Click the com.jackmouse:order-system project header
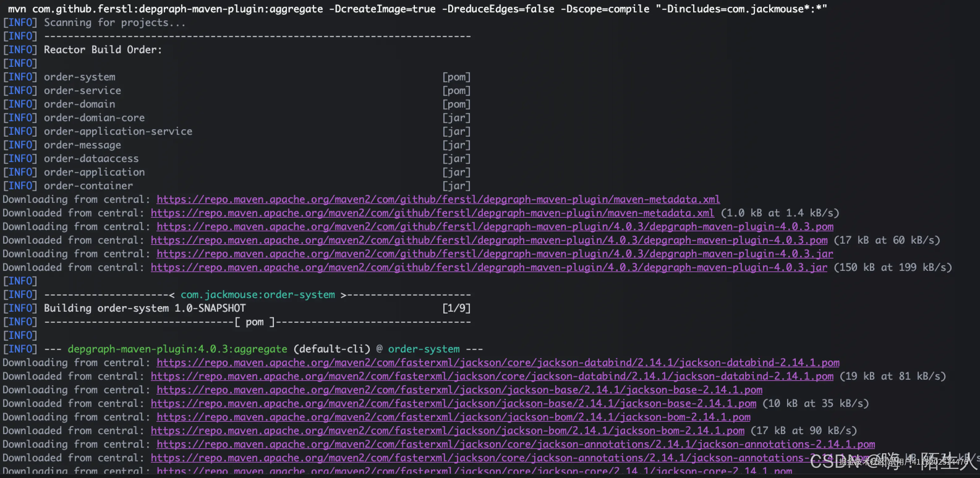Image resolution: width=980 pixels, height=478 pixels. pyautogui.click(x=258, y=295)
